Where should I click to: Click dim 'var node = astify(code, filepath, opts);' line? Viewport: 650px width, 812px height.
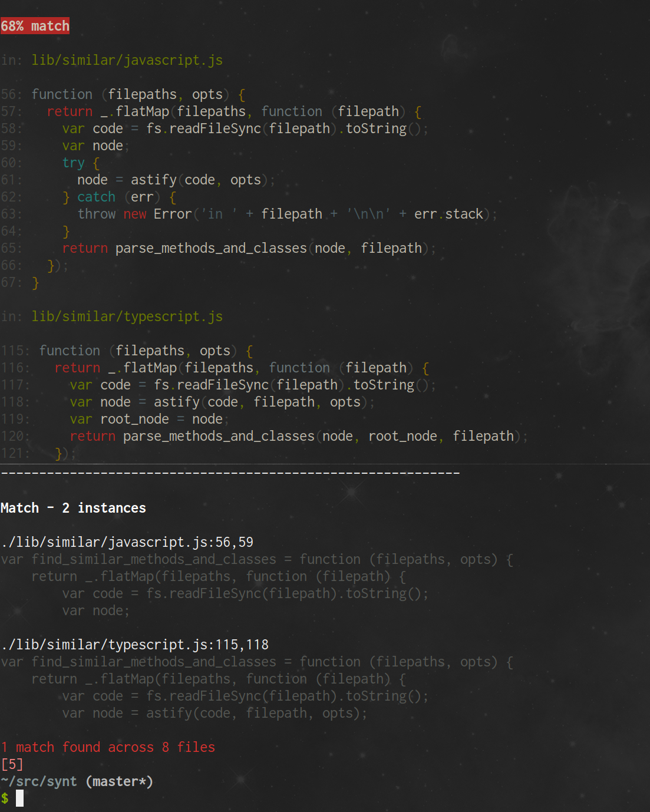coord(215,713)
